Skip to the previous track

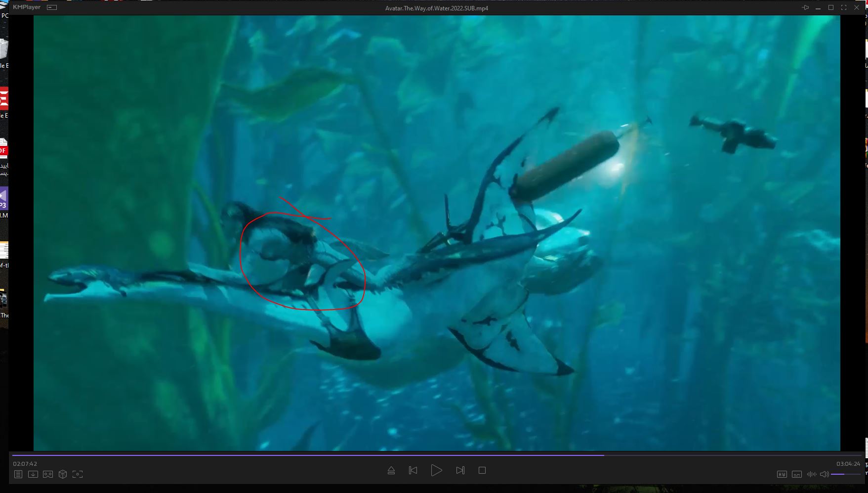point(413,470)
